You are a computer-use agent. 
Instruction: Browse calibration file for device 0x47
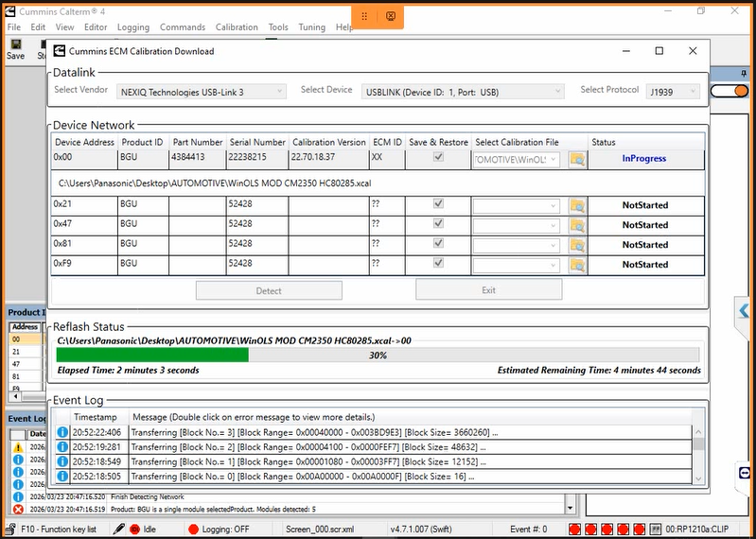click(x=577, y=225)
